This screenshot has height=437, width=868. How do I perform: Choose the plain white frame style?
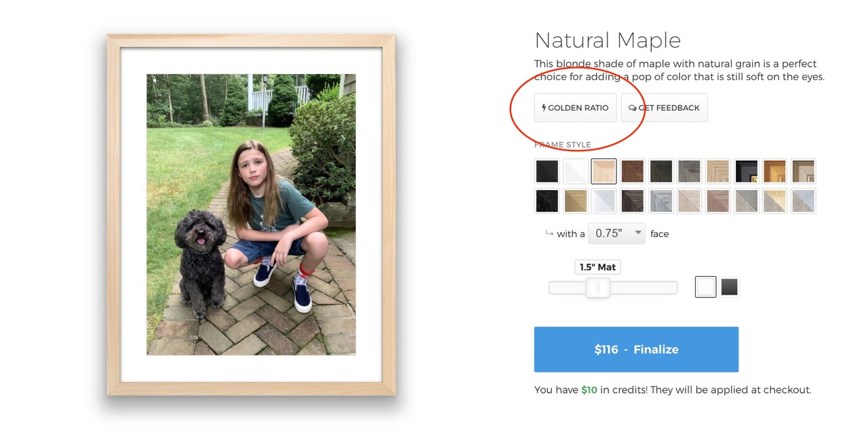(x=576, y=171)
